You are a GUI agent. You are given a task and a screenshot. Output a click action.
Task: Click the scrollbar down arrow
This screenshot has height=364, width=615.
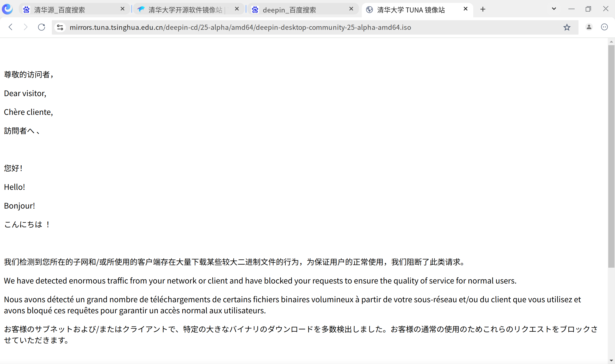[x=611, y=360]
